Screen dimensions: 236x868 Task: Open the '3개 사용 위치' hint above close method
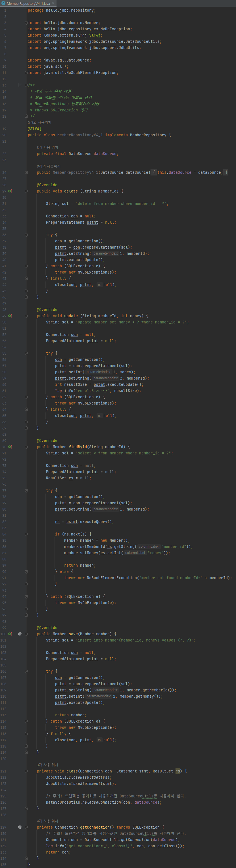[48, 765]
